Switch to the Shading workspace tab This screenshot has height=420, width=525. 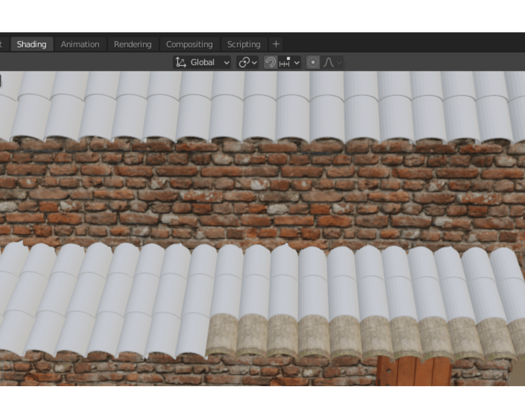(31, 44)
